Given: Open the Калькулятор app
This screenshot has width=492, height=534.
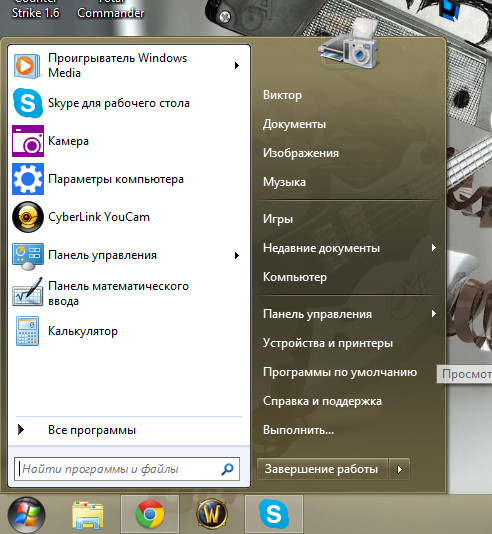Looking at the screenshot, I should [x=117, y=331].
